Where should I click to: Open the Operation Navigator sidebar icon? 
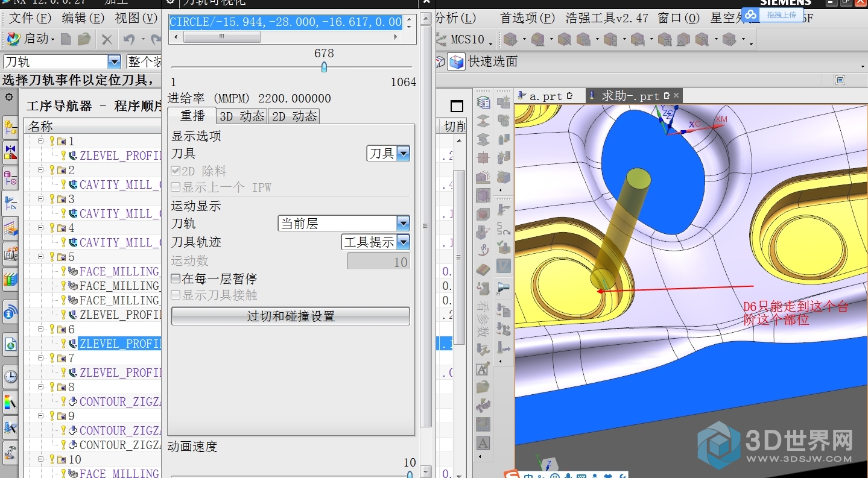(10, 204)
